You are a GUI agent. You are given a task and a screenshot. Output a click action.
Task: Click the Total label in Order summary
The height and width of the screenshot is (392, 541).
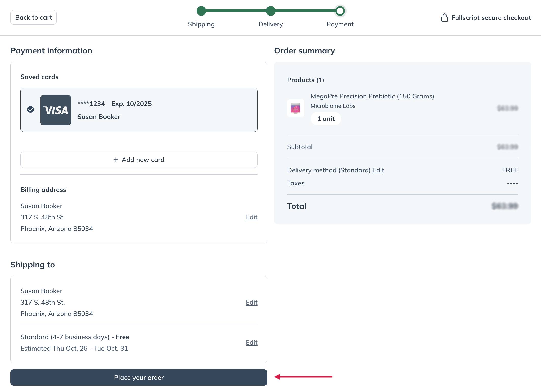297,206
